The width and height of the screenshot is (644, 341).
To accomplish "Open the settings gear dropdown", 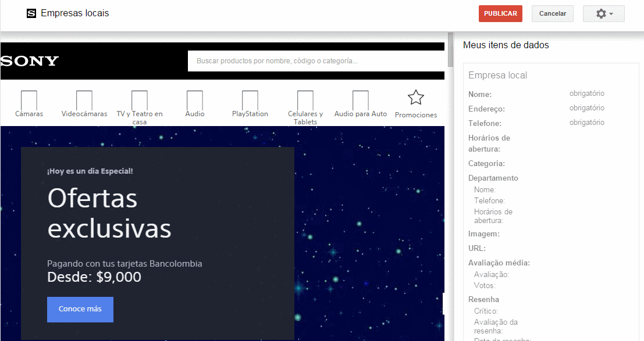I will (603, 13).
